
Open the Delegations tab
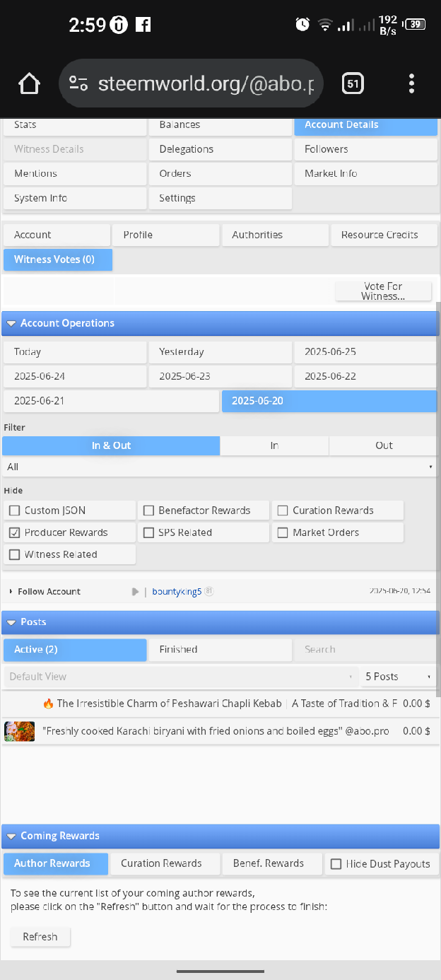pos(220,149)
